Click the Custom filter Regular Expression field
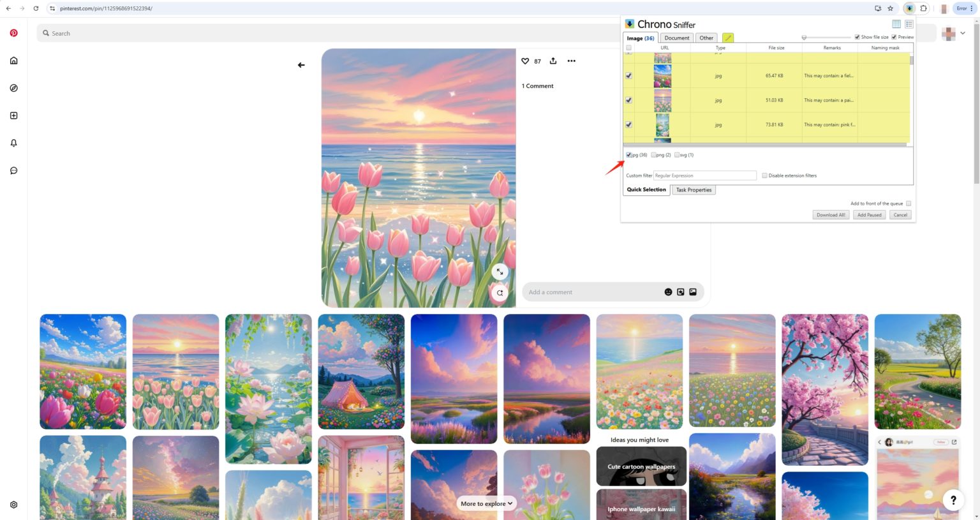Viewport: 980px width, 520px height. coord(705,175)
